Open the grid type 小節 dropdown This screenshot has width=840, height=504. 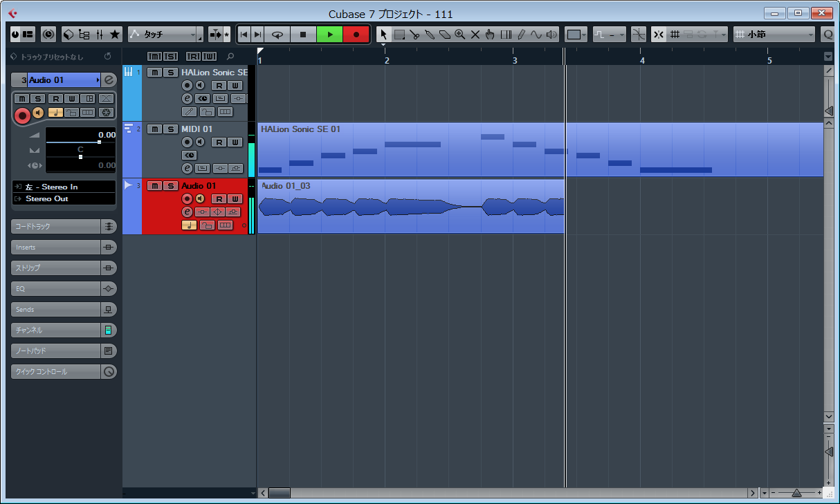[x=775, y=34]
